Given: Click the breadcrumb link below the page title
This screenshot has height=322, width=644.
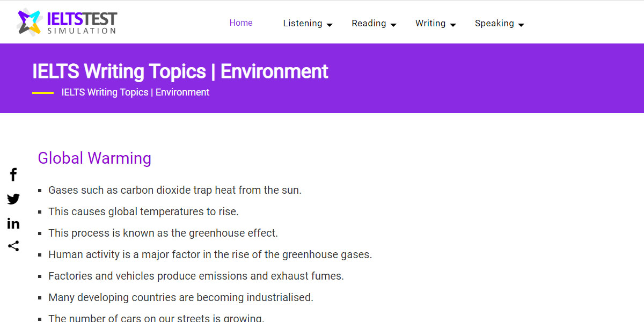Looking at the screenshot, I should 135,92.
